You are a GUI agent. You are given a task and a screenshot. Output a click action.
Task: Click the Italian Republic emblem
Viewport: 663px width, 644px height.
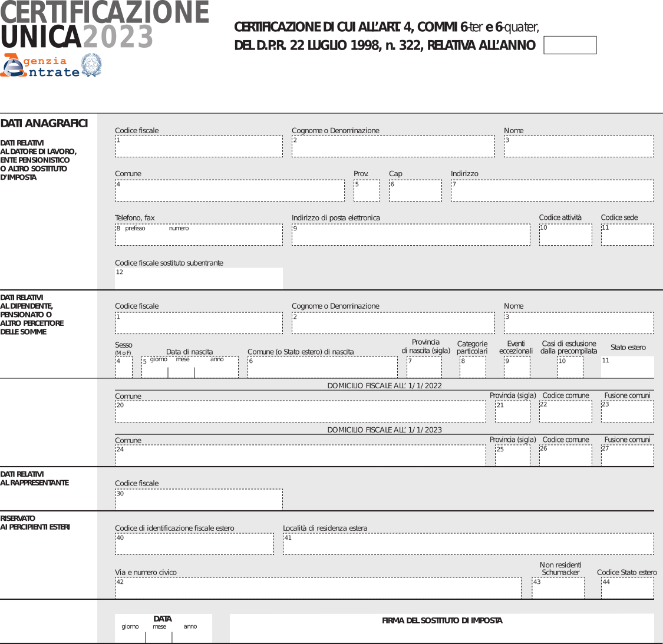[91, 65]
